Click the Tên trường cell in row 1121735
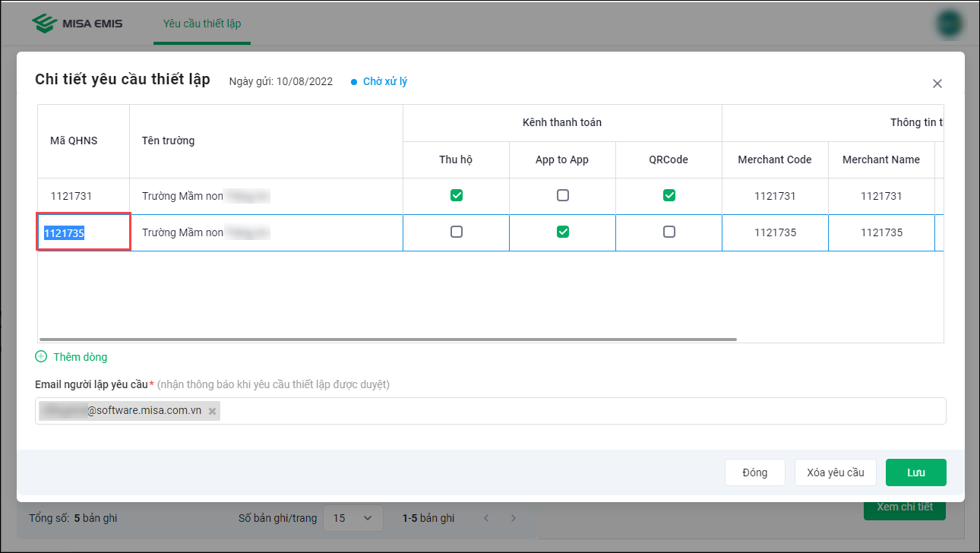 267,232
